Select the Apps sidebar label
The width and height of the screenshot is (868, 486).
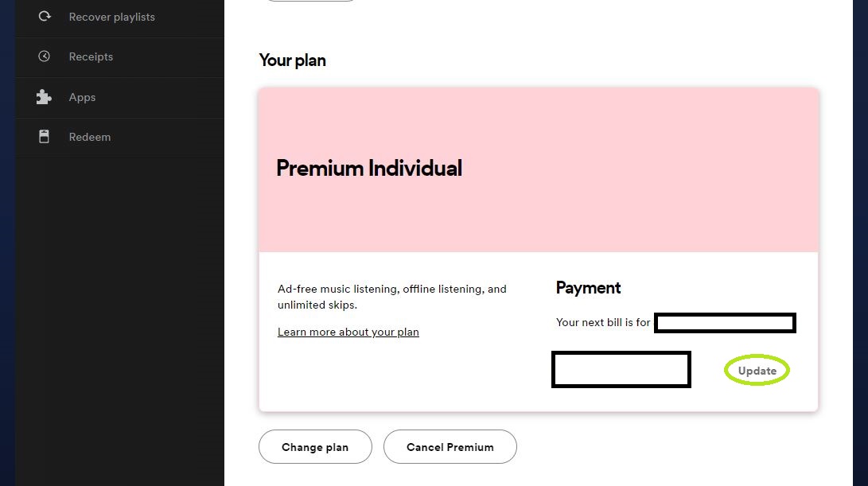click(x=82, y=97)
